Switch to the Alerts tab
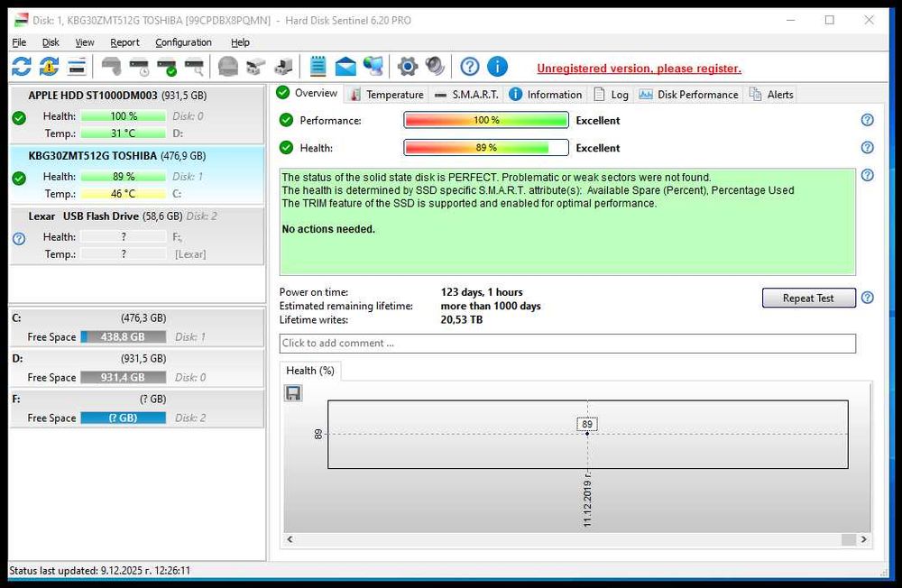This screenshot has height=588, width=902. click(x=771, y=95)
